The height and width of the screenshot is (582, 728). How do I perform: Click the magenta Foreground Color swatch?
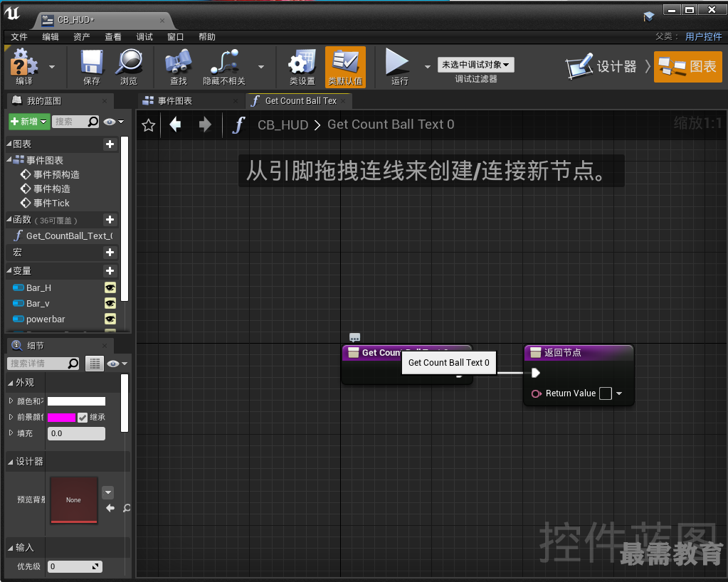pos(61,417)
